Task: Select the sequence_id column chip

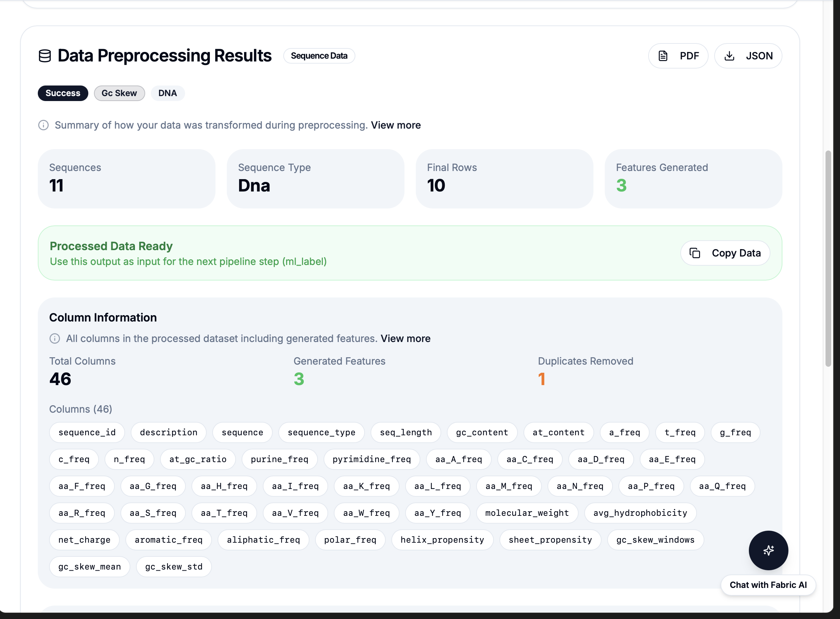Action: point(87,432)
